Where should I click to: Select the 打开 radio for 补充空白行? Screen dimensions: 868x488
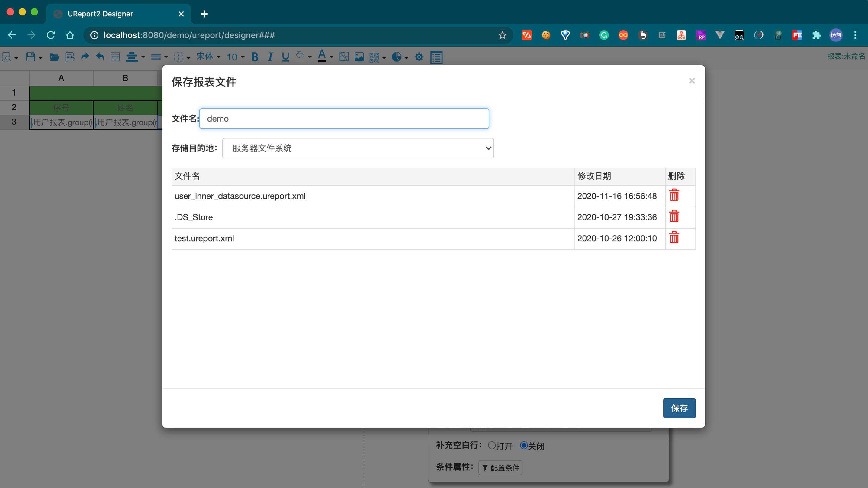pos(492,445)
